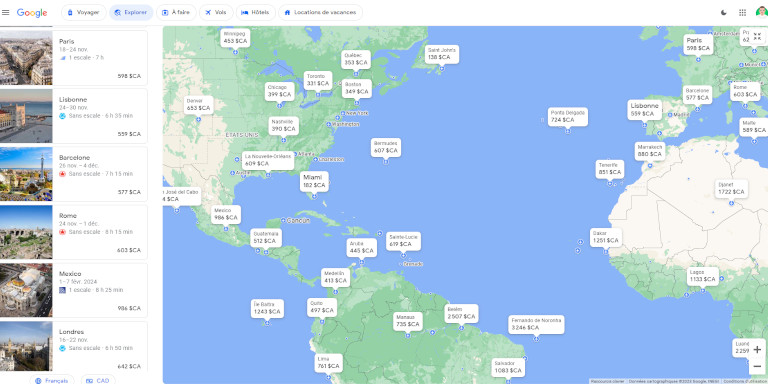This screenshot has height=386, width=768.
Task: Open the Google apps grid
Action: pos(743,13)
